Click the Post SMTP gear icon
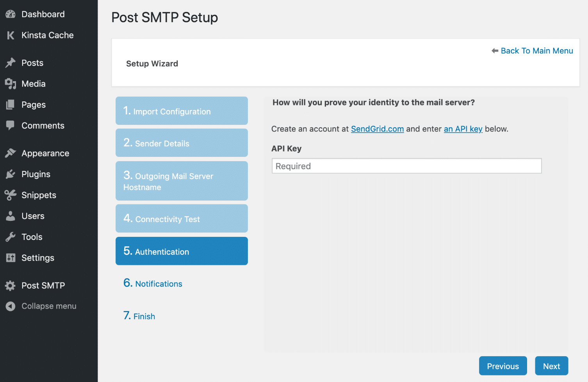The image size is (588, 382). click(x=10, y=285)
